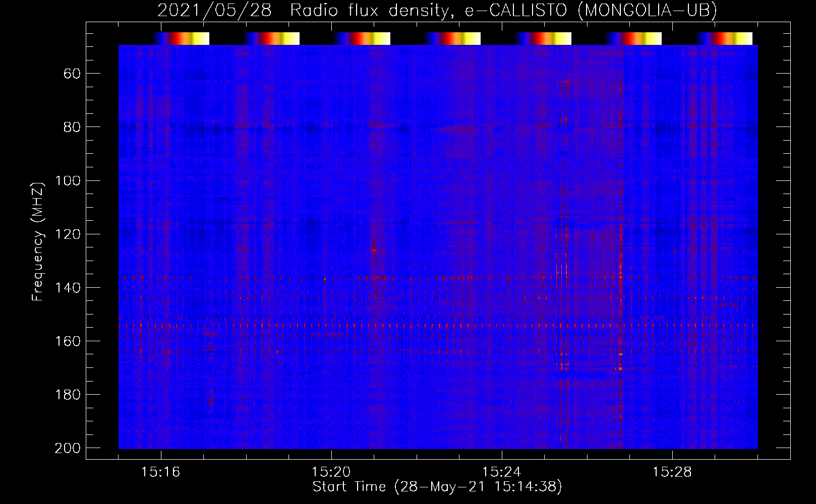This screenshot has height=504, width=816.
Task: Click the 80 frequency tick label
Action: (x=72, y=127)
